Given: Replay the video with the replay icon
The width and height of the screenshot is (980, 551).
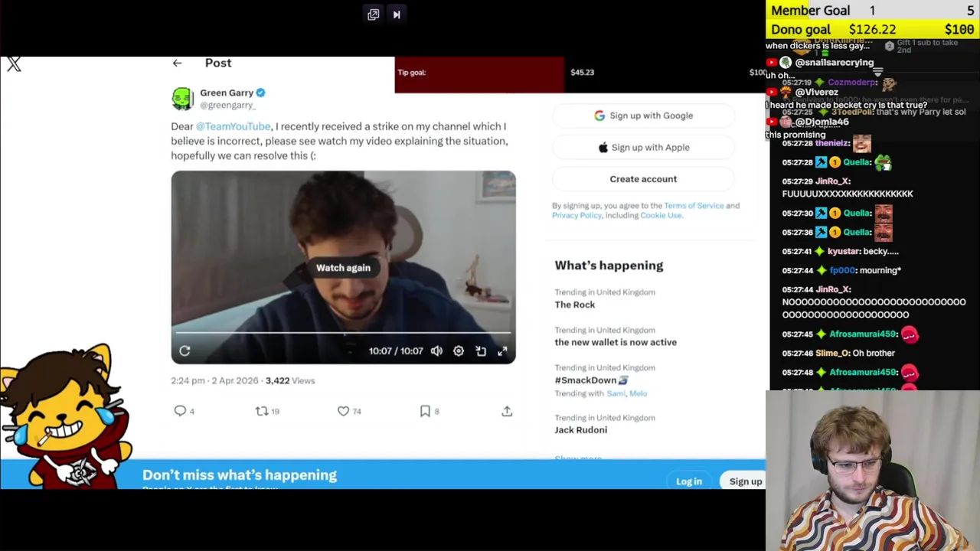Looking at the screenshot, I should tap(185, 350).
